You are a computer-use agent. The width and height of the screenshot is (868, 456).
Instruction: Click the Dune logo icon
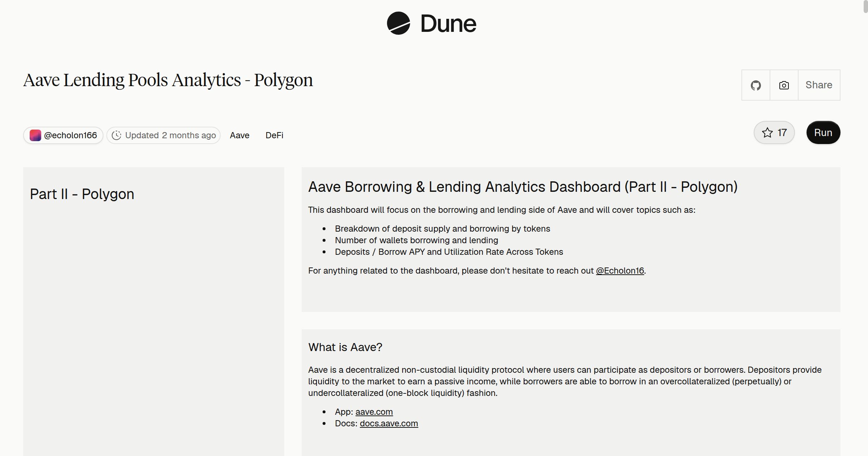tap(398, 23)
